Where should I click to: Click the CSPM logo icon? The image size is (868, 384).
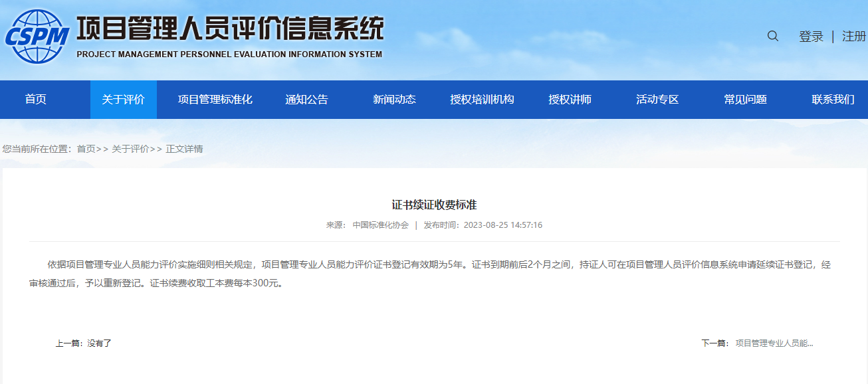click(x=37, y=33)
